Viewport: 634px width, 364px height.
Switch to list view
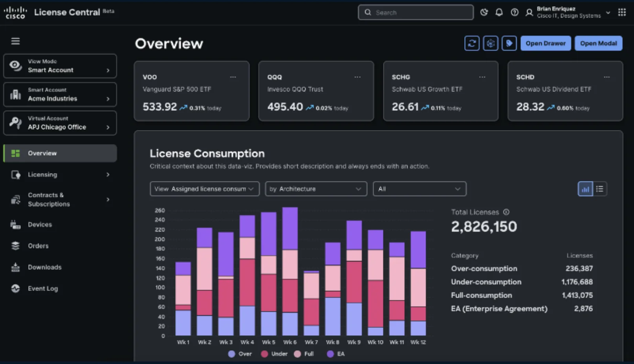point(600,189)
